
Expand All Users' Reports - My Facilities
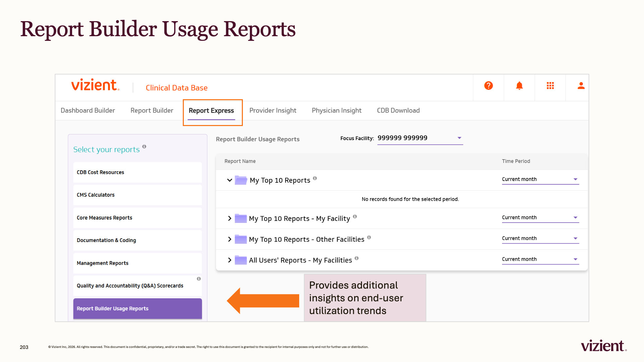[x=229, y=260]
